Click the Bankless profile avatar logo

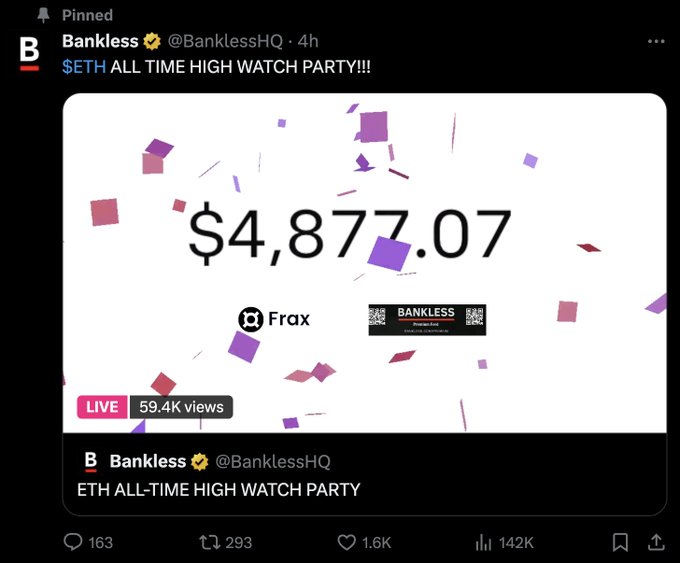[29, 53]
